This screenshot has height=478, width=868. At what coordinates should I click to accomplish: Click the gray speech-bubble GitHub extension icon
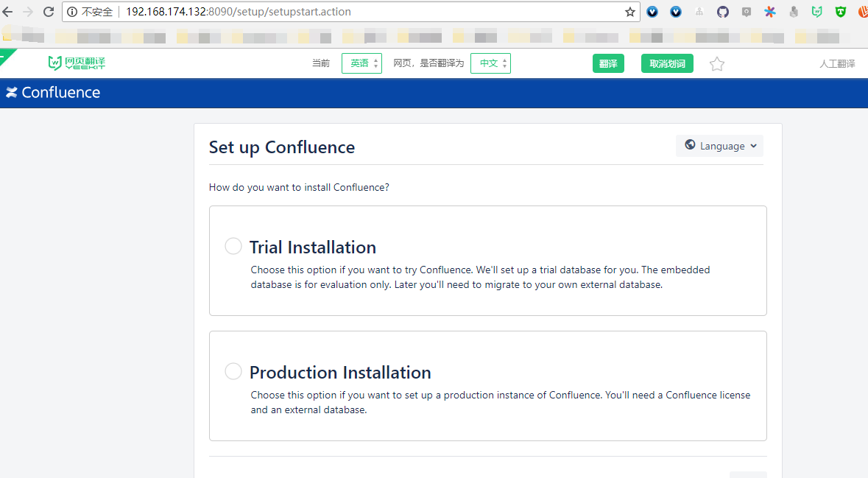(x=747, y=12)
